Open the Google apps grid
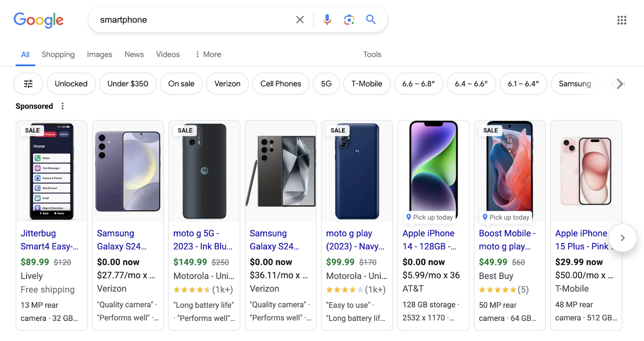The height and width of the screenshot is (341, 644). (621, 20)
